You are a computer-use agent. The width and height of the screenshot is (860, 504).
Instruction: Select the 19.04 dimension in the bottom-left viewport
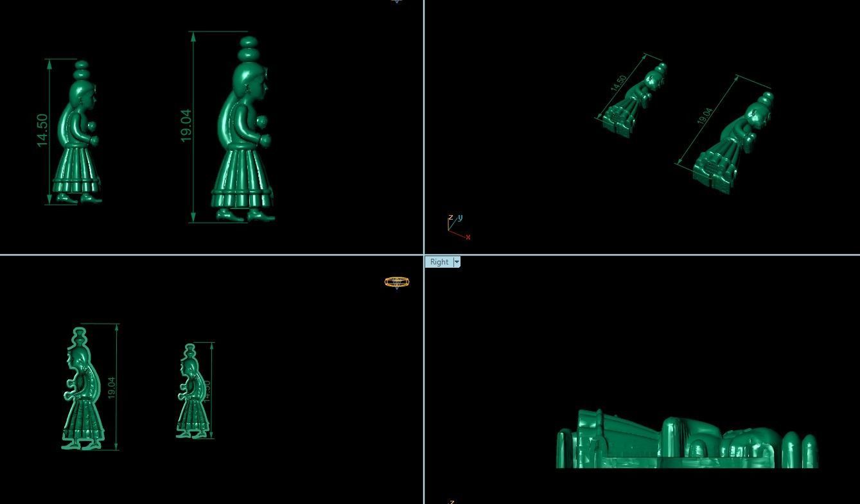(x=112, y=388)
